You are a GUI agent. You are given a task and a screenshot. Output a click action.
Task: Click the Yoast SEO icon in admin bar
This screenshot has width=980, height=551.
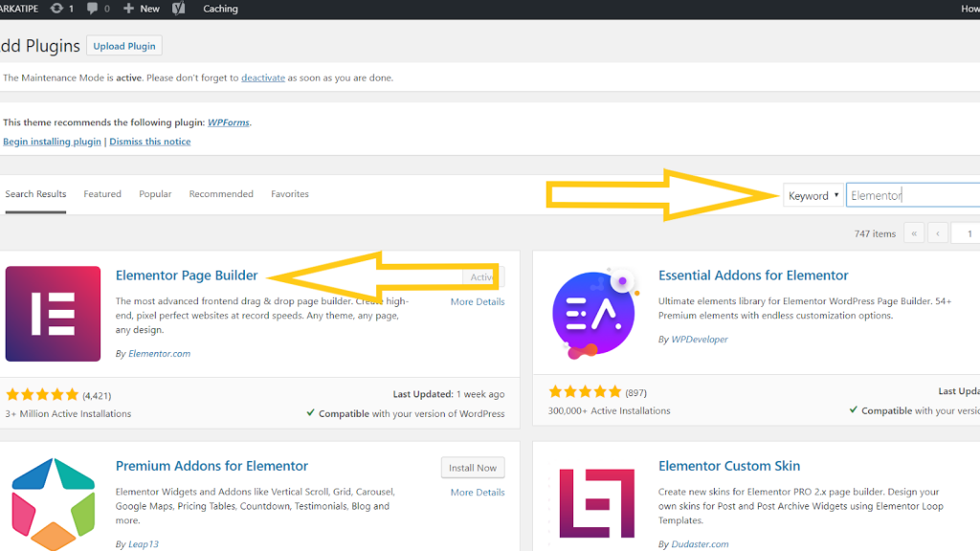[x=179, y=8]
